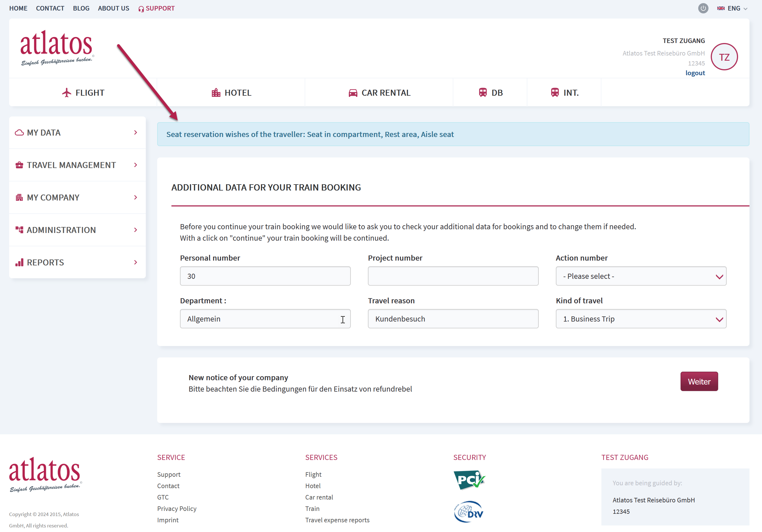Image resolution: width=762 pixels, height=532 pixels.
Task: Focus the Department field with Allgemein
Action: click(265, 319)
